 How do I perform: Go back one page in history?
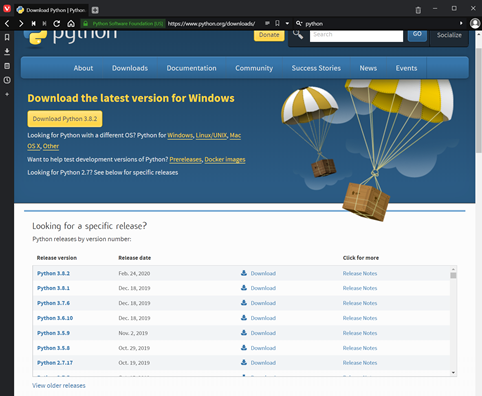pyautogui.click(x=7, y=23)
